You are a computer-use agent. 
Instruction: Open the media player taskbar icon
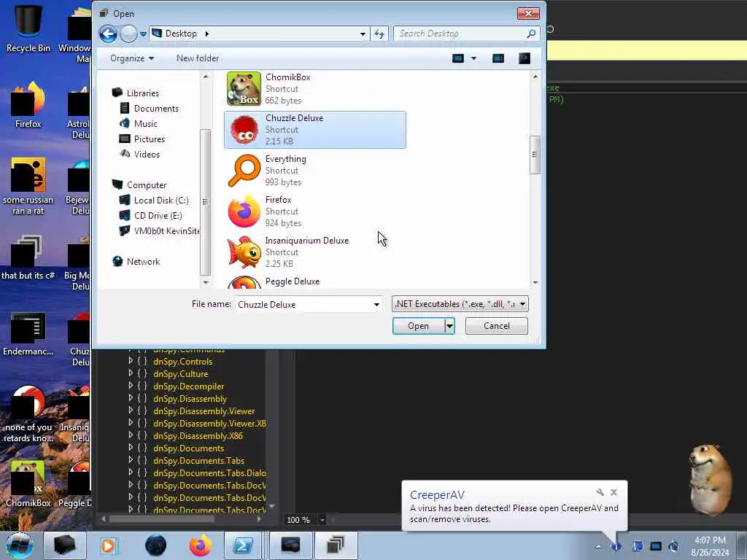pos(108,545)
